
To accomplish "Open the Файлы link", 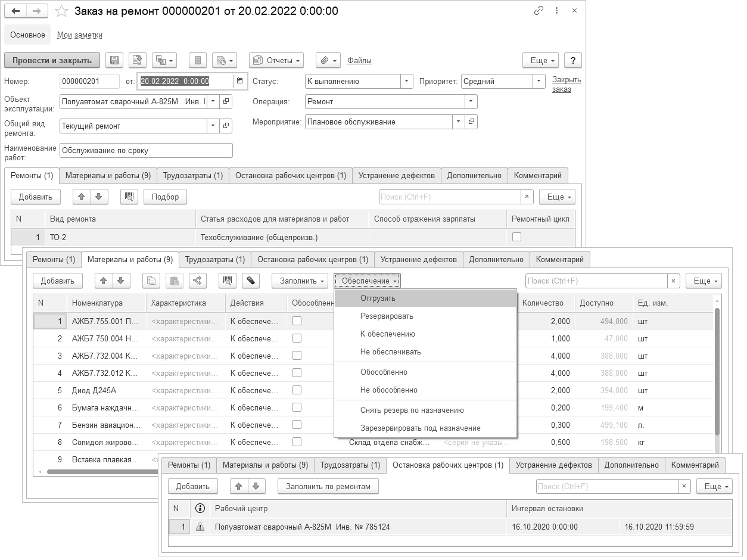I will click(x=359, y=60).
